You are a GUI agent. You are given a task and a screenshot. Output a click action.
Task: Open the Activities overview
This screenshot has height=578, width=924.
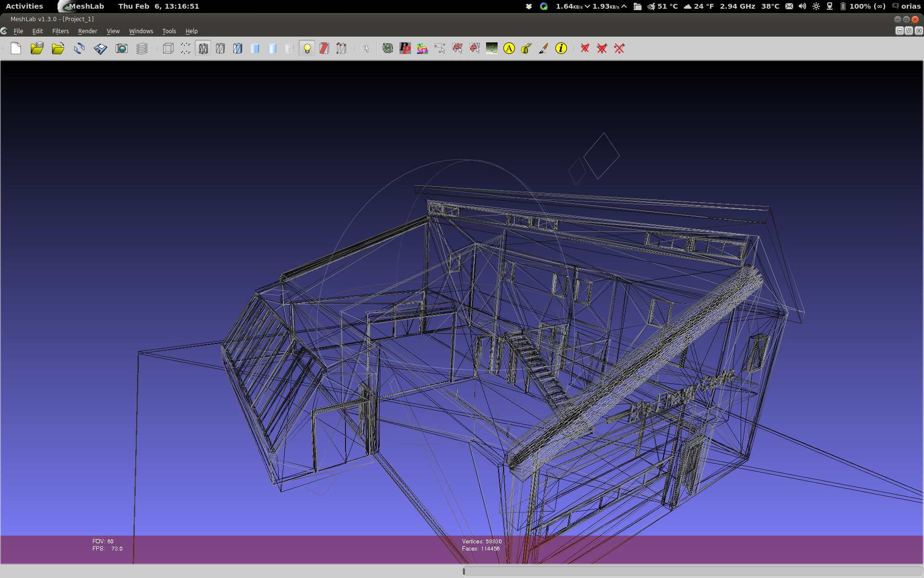(24, 6)
